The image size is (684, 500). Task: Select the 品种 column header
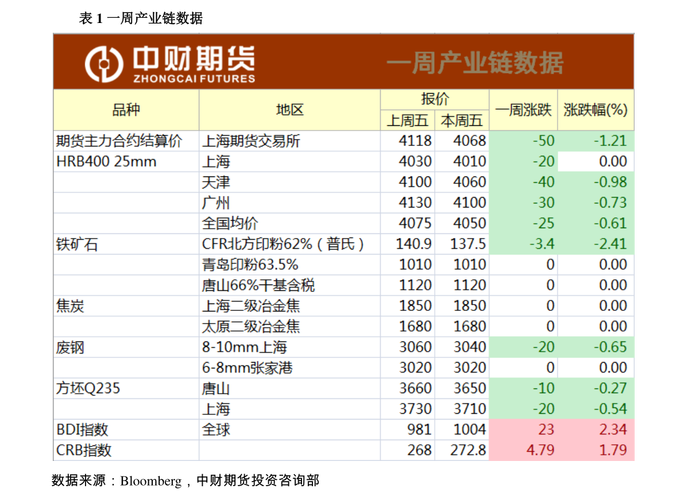pyautogui.click(x=126, y=110)
